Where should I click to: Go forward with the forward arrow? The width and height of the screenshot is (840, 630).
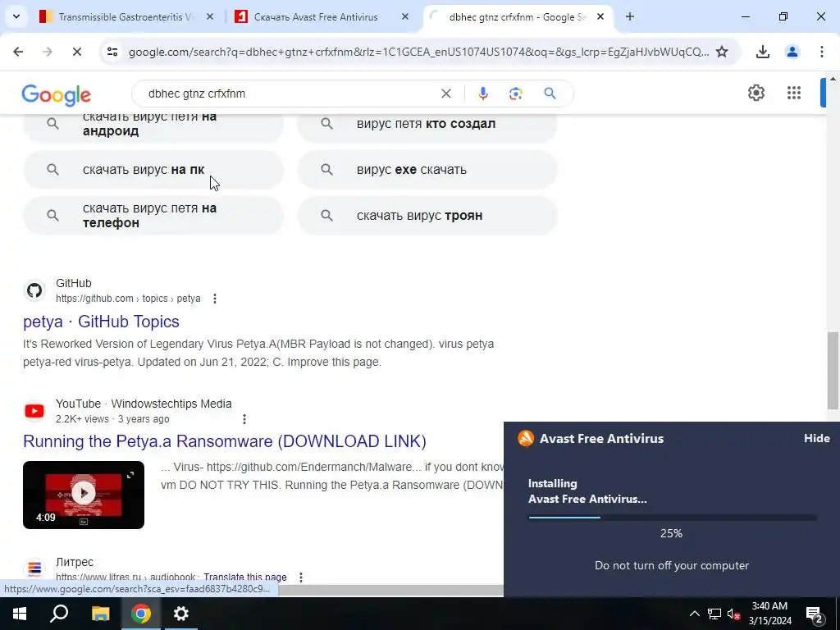tap(48, 52)
